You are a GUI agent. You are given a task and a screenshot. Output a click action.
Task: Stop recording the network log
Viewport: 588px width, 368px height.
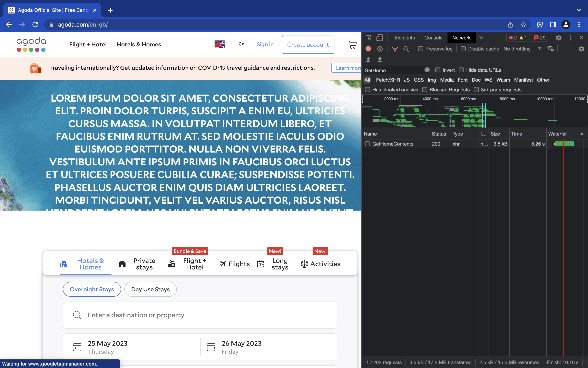pyautogui.click(x=368, y=49)
